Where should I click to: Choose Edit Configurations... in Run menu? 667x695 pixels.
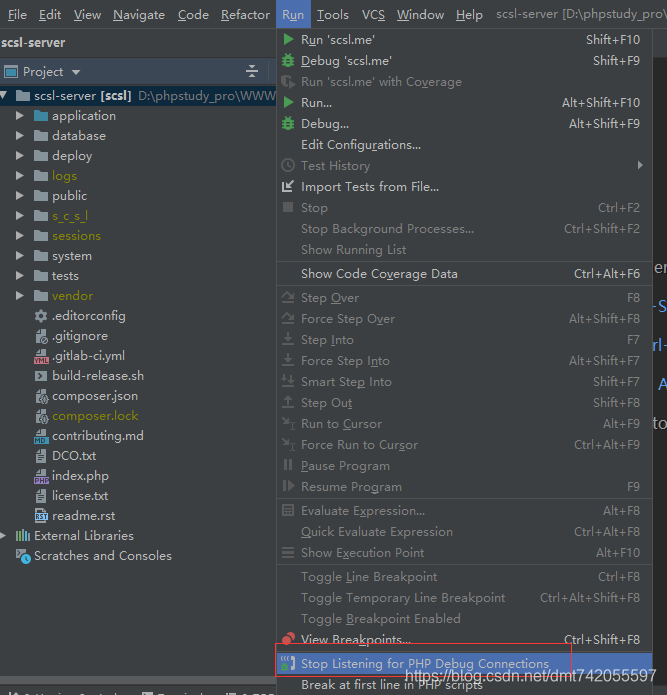click(x=464, y=144)
